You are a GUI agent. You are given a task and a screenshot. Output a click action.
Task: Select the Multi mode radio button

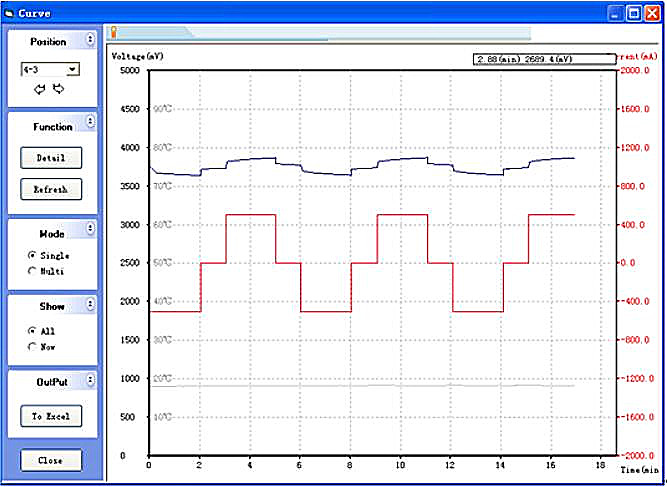32,271
